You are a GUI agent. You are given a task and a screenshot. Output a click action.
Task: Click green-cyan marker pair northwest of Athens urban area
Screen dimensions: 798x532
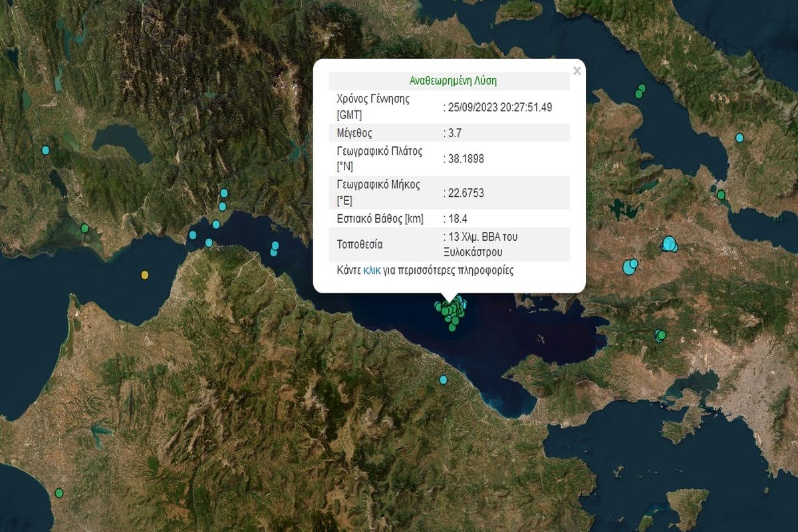(660, 335)
